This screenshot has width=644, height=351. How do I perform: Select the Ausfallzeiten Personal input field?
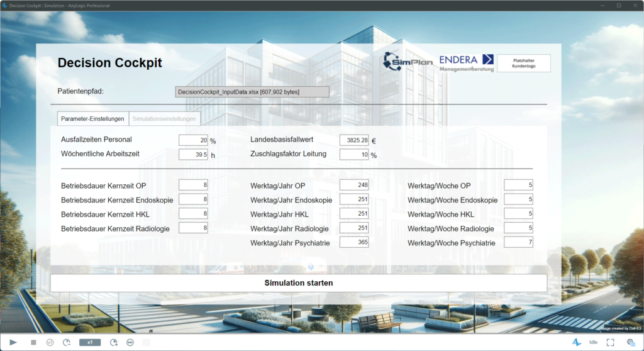193,140
